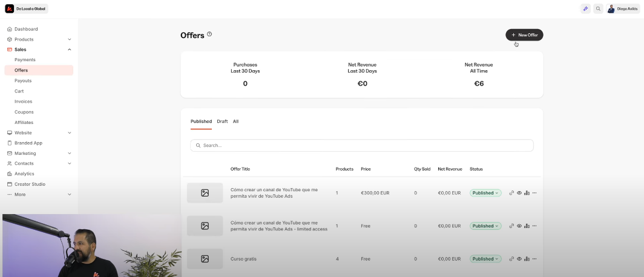This screenshot has width=644, height=277.
Task: Open the top bar search icon
Action: [598, 8]
